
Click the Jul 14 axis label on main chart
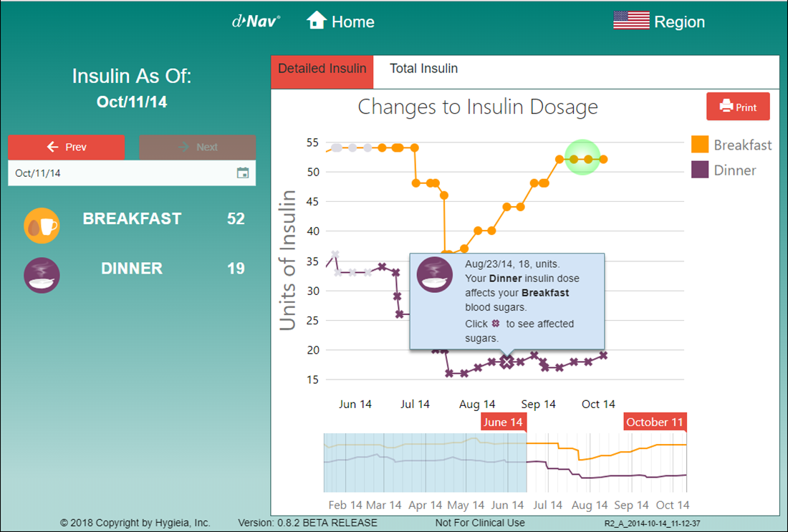click(415, 405)
